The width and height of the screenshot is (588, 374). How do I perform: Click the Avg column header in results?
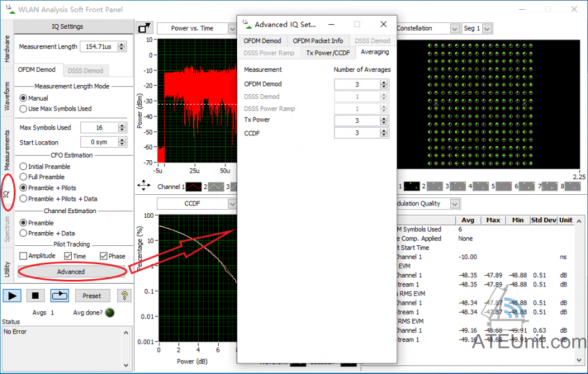coord(468,220)
